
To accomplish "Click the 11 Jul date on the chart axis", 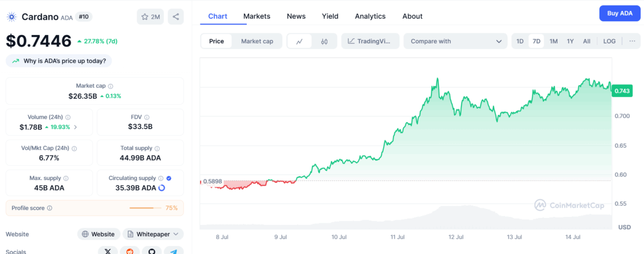I will click(397, 236).
